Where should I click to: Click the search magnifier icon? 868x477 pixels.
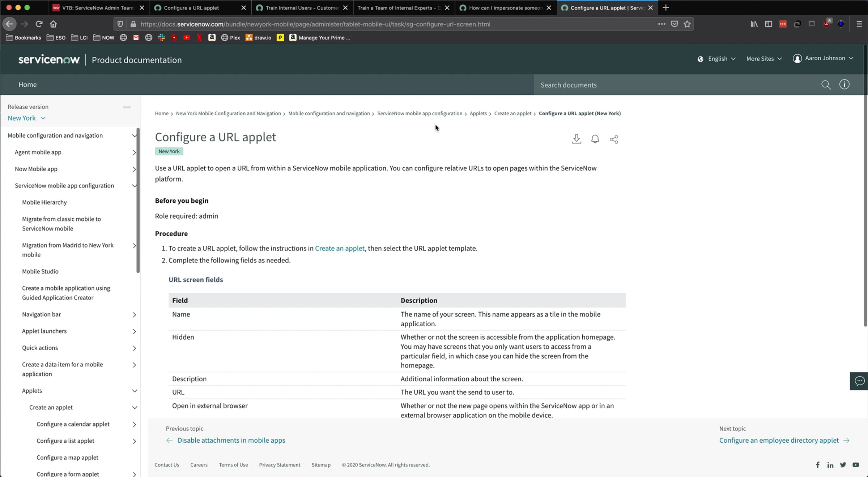click(x=826, y=85)
